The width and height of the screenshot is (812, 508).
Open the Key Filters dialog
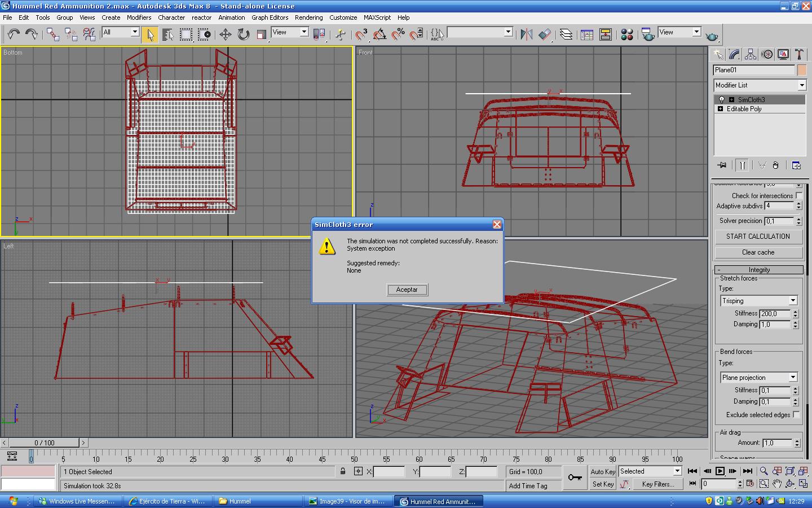click(657, 484)
